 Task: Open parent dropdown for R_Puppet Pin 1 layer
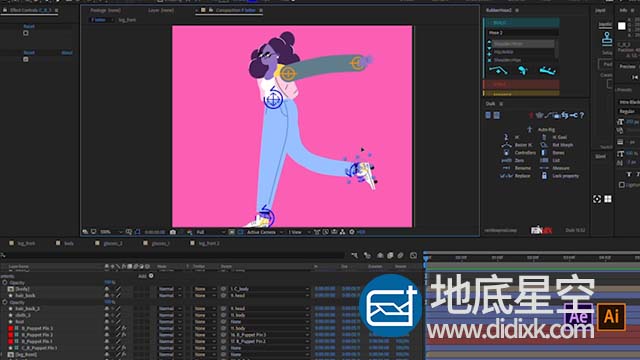point(269,341)
